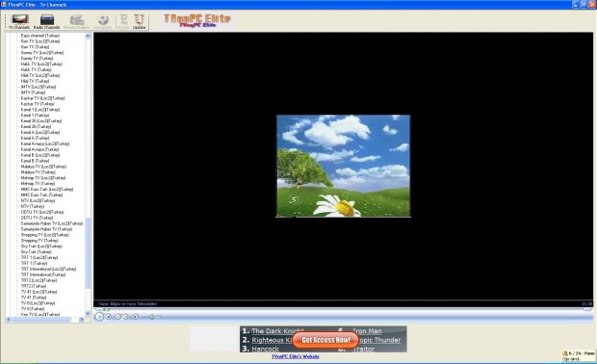Click the player mute button

pyautogui.click(x=135, y=317)
